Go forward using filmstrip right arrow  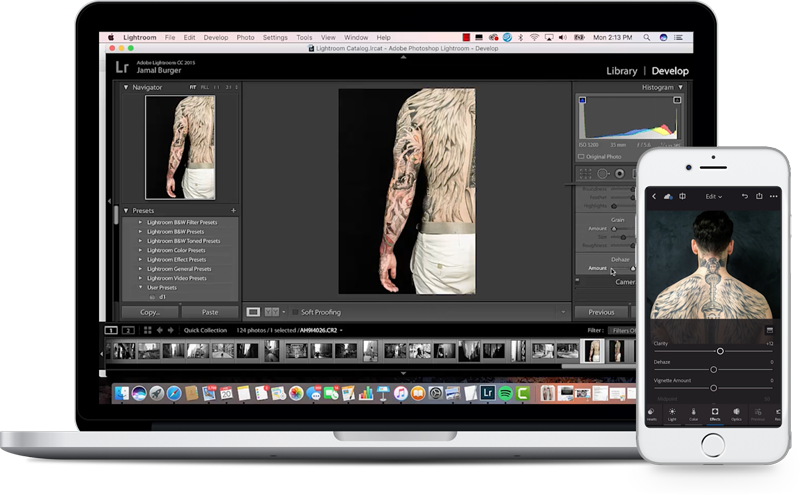pyautogui.click(x=170, y=330)
